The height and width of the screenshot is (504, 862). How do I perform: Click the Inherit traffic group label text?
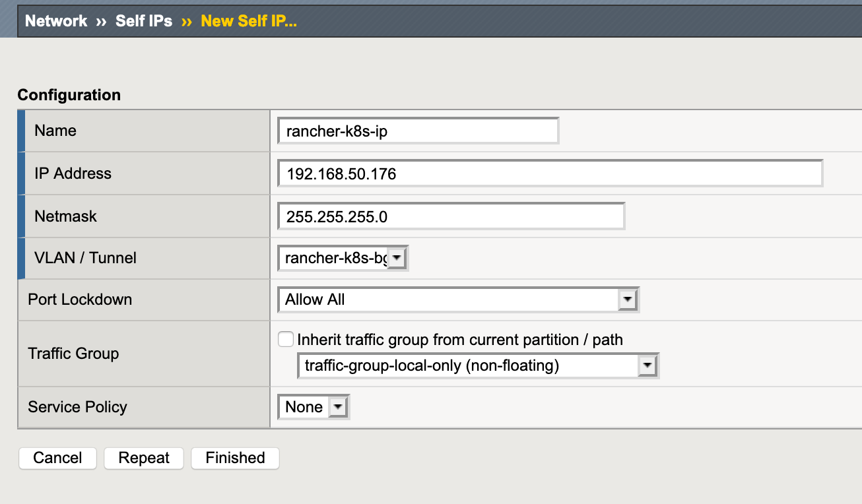[x=460, y=340]
